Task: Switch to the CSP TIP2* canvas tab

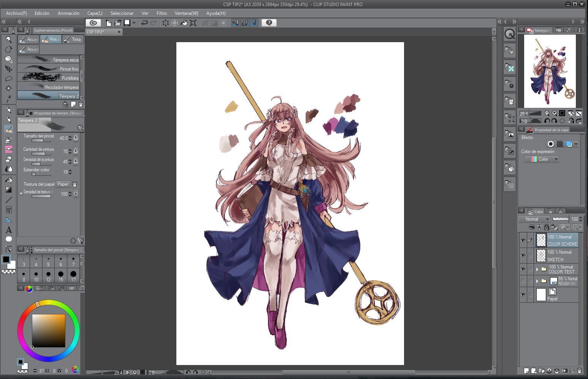Action: [103, 32]
